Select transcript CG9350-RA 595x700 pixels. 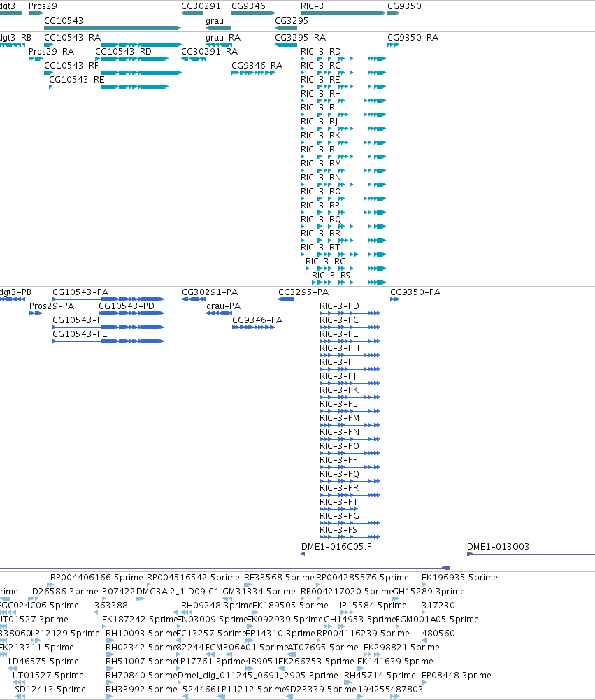(x=413, y=38)
